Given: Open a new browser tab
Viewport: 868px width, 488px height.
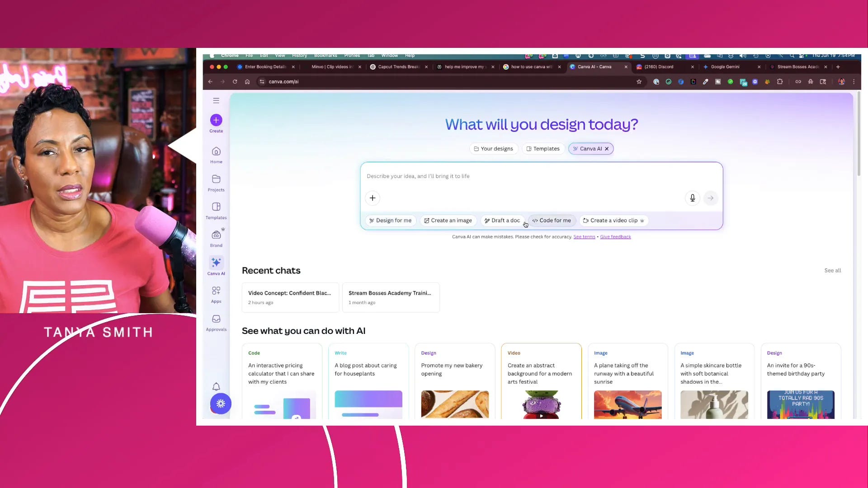Looking at the screenshot, I should (x=838, y=67).
